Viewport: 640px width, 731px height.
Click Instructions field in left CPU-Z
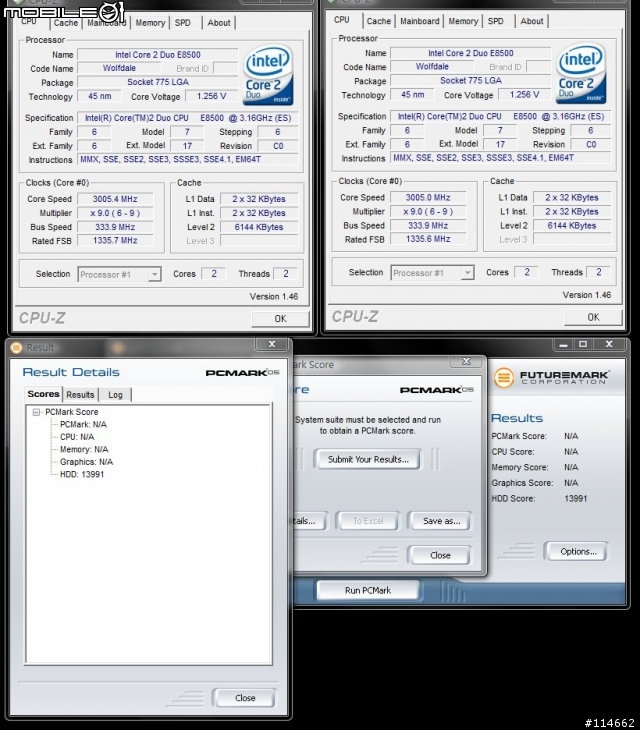[x=188, y=159]
